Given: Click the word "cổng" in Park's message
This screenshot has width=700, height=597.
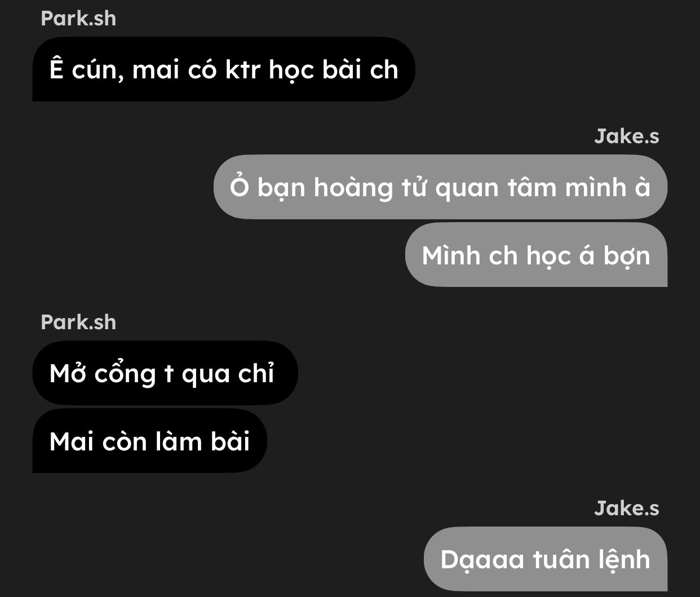Looking at the screenshot, I should [125, 374].
